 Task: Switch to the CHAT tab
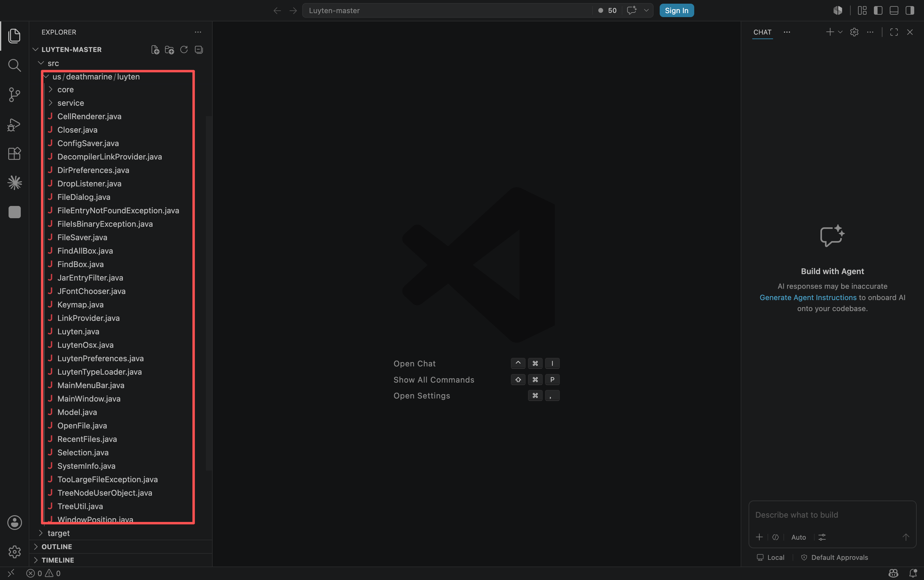point(762,32)
